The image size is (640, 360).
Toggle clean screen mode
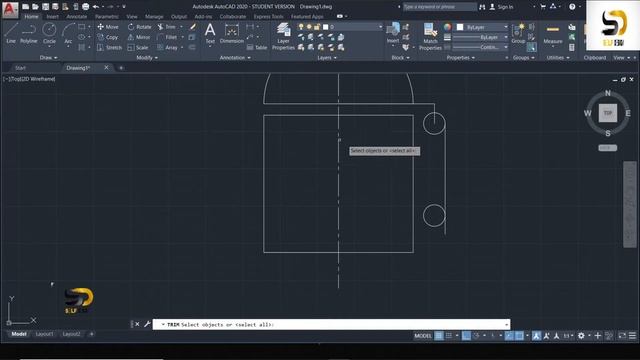[622, 336]
